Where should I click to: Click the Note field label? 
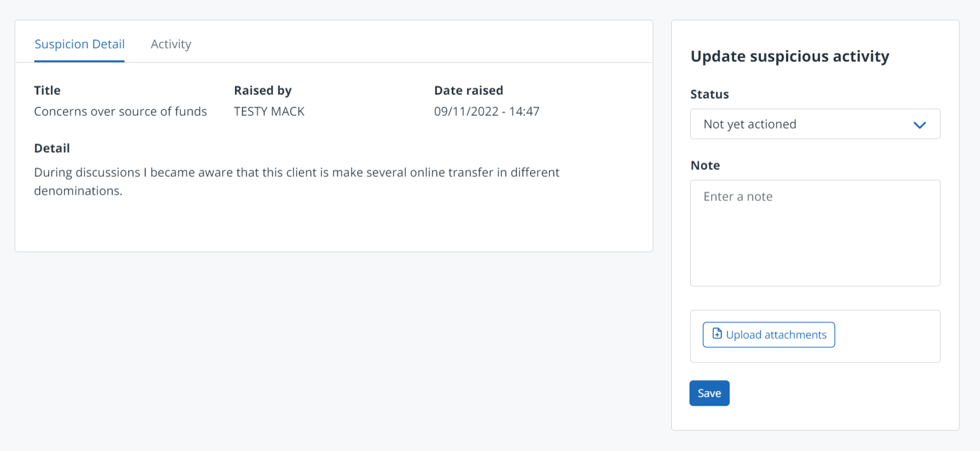(x=705, y=165)
